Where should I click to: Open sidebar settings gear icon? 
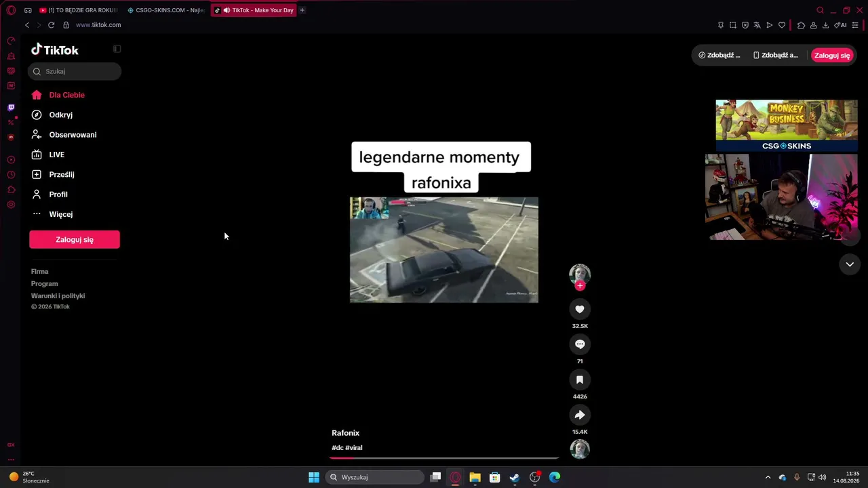[x=11, y=205]
